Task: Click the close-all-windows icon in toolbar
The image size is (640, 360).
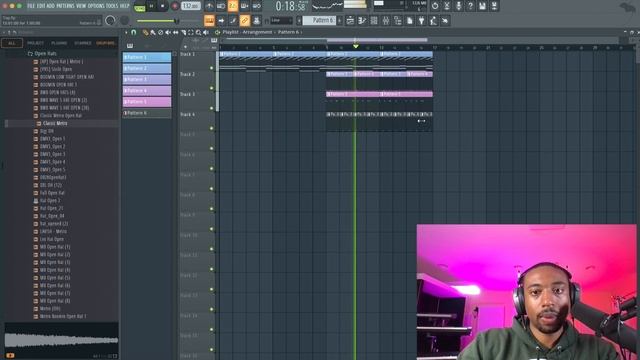Action: 445,20
